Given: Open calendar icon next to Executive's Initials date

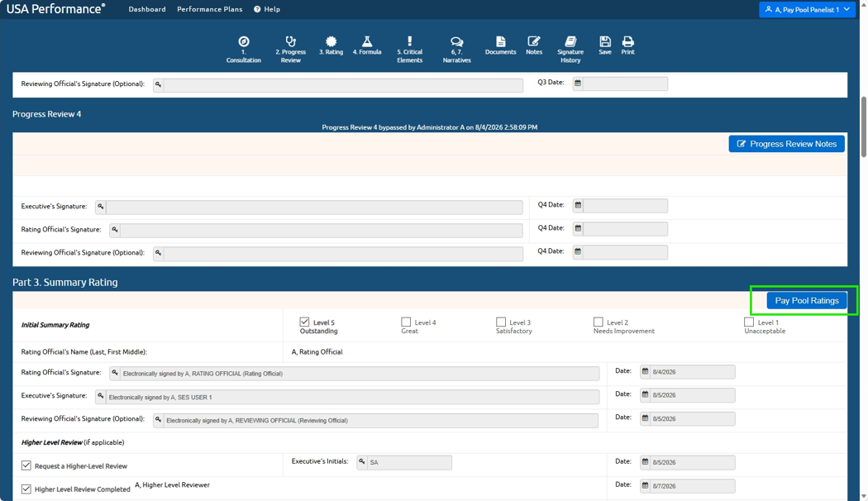Looking at the screenshot, I should tap(645, 461).
